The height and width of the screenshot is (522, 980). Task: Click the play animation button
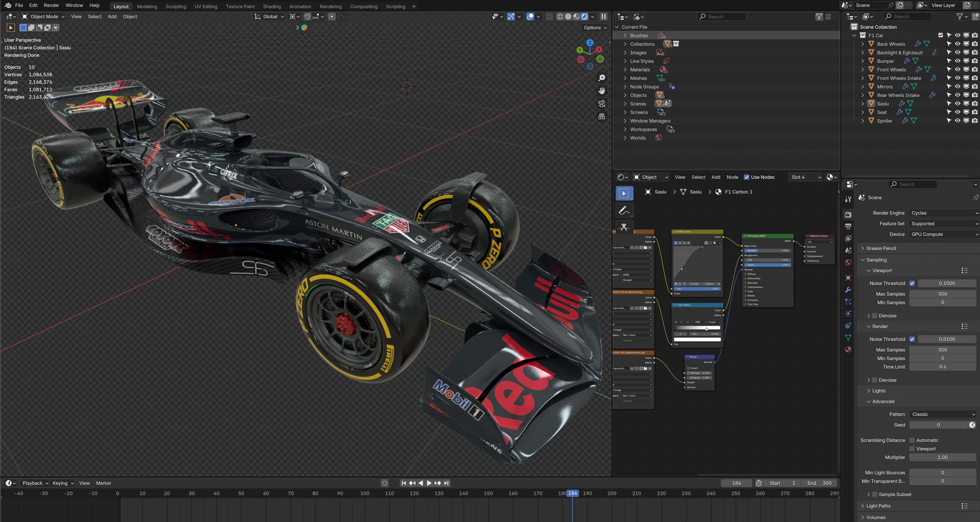[x=429, y=483]
